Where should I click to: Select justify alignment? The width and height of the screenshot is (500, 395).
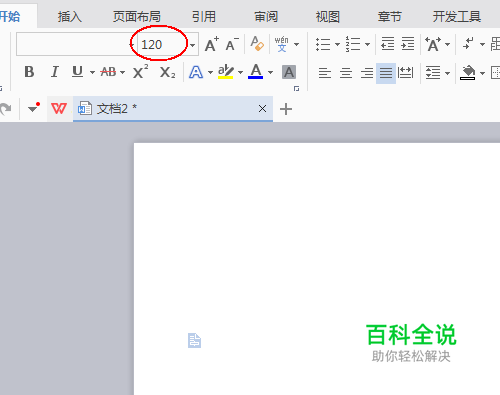tap(386, 73)
